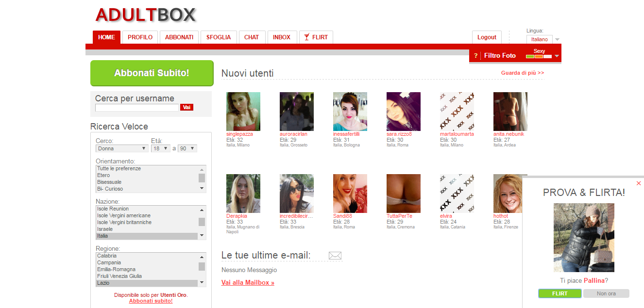Open the Italiano language selector

(542, 39)
